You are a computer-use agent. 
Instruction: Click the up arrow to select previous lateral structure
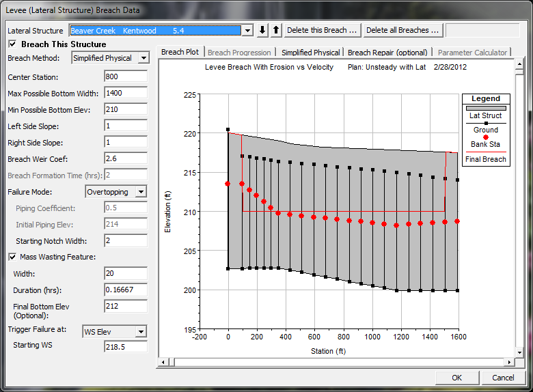pyautogui.click(x=276, y=30)
